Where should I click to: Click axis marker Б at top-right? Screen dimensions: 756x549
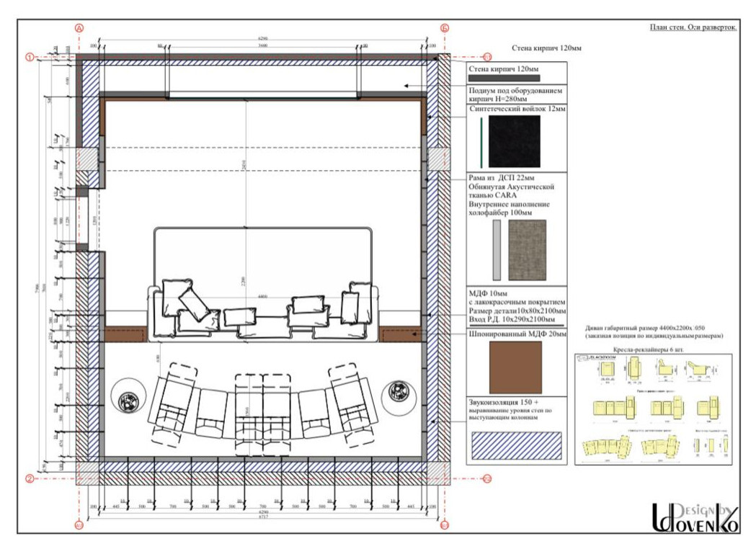click(x=445, y=28)
